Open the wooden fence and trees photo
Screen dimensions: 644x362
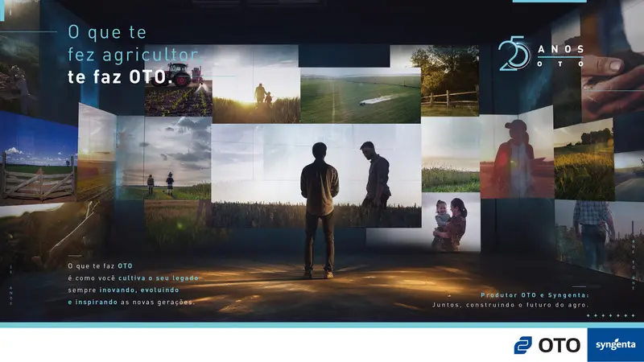pyautogui.click(x=450, y=80)
